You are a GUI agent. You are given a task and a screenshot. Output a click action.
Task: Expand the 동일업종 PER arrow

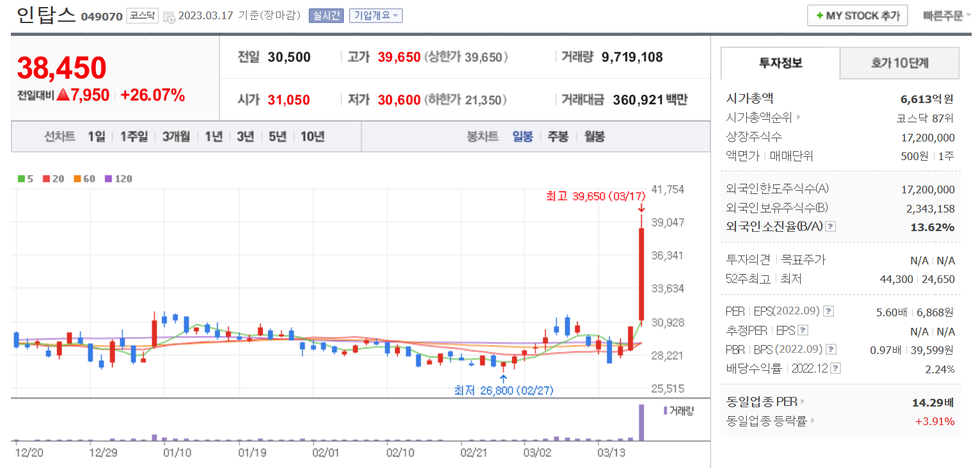[x=803, y=402]
